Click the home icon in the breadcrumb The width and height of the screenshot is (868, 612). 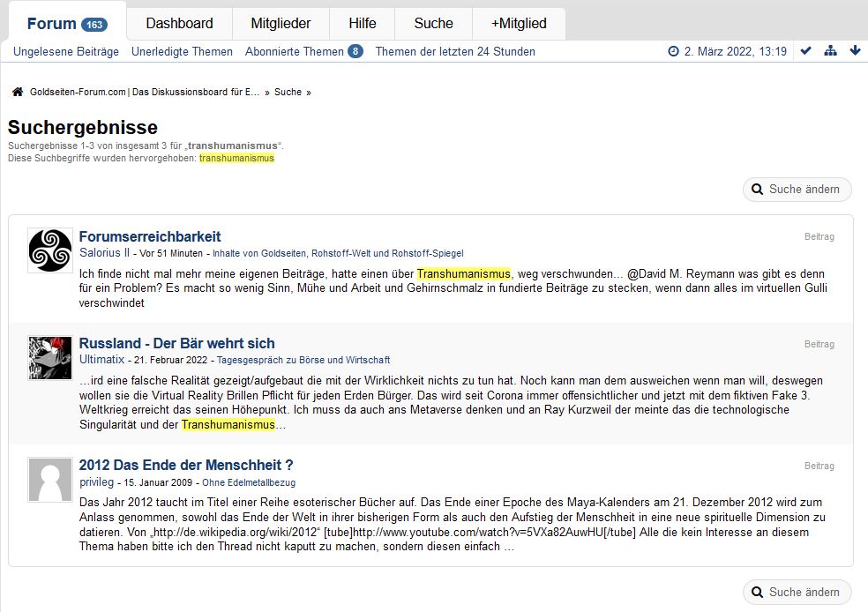pos(18,92)
